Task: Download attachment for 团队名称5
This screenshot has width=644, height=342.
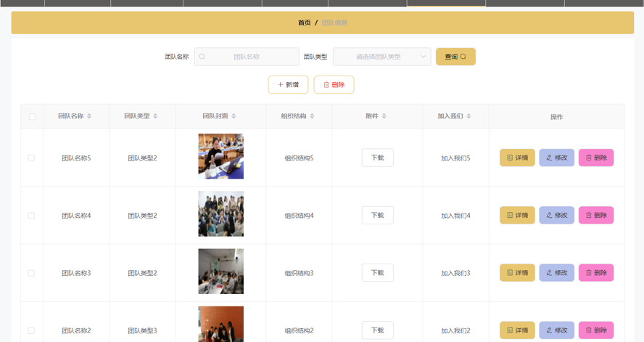Action: (x=377, y=158)
